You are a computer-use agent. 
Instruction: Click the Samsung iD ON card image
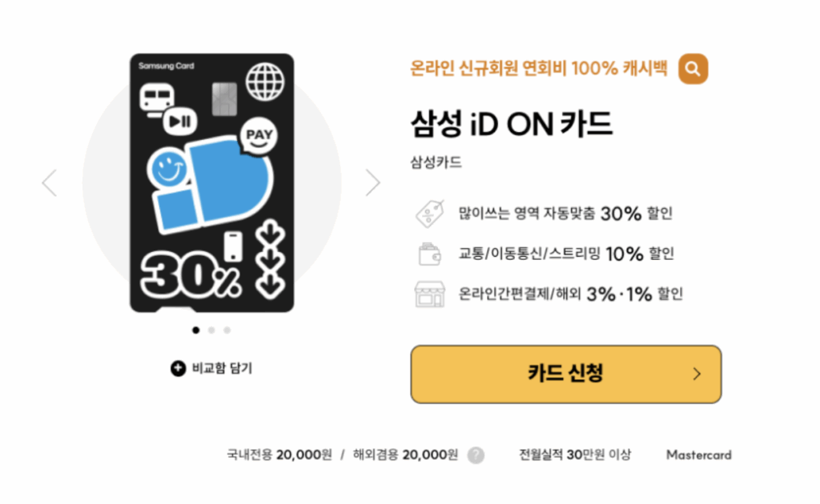tap(211, 182)
